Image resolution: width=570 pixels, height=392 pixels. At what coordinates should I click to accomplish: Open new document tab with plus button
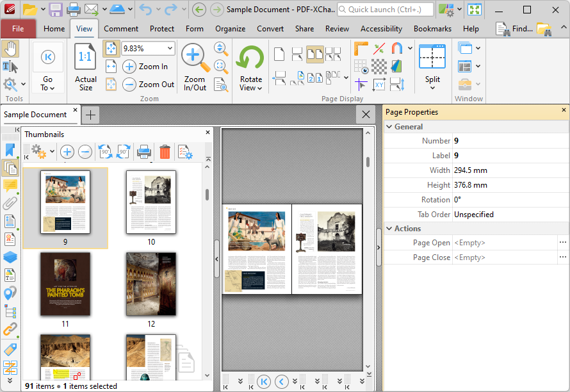point(90,115)
